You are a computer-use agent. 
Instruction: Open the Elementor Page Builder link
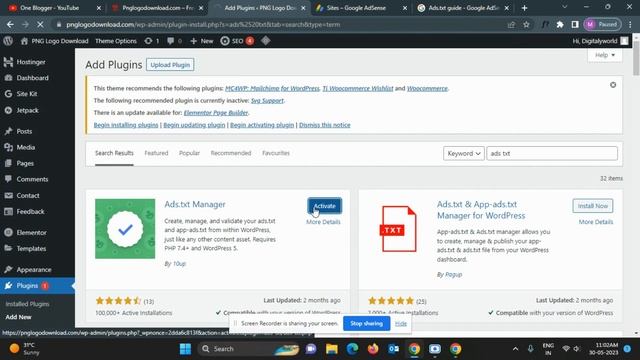click(x=216, y=113)
